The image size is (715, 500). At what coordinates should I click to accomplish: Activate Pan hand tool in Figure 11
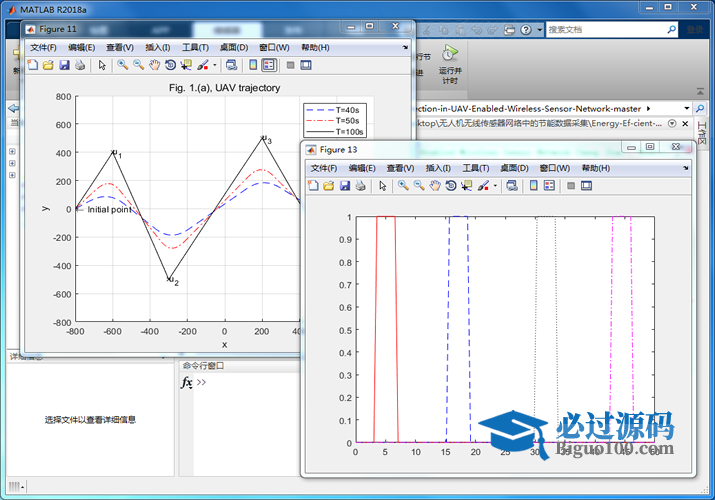154,65
